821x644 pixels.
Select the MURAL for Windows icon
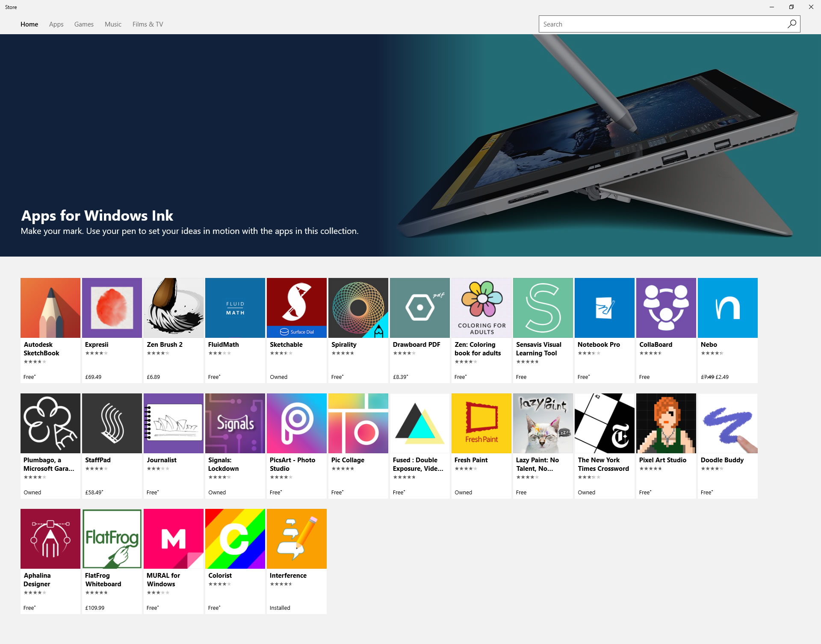click(174, 539)
